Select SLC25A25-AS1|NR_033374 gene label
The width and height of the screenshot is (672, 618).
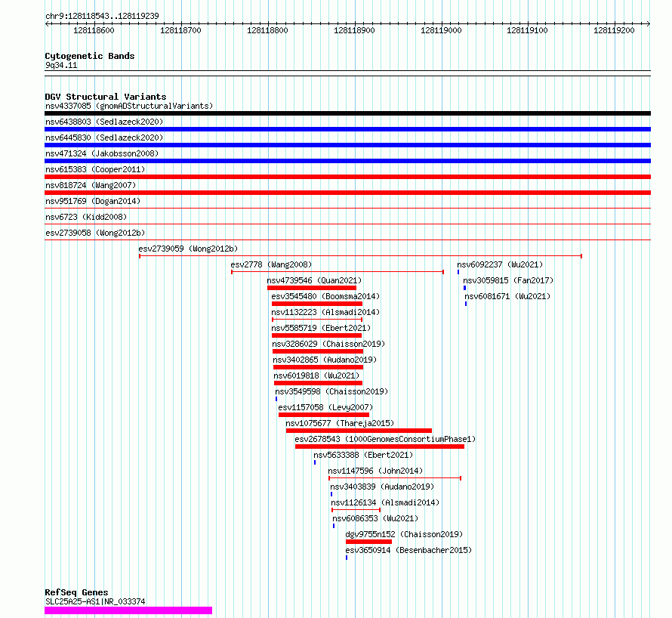coord(95,601)
